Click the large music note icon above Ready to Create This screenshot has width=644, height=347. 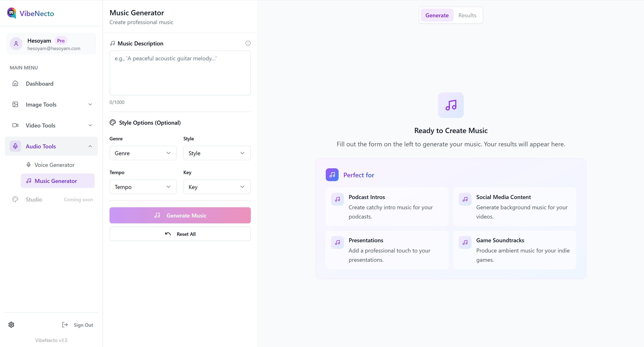click(451, 105)
